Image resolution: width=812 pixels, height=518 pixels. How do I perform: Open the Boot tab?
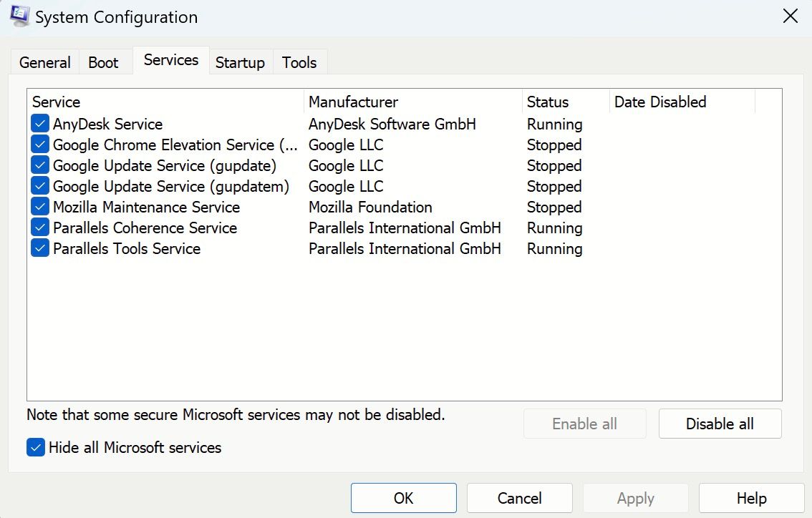click(x=105, y=62)
